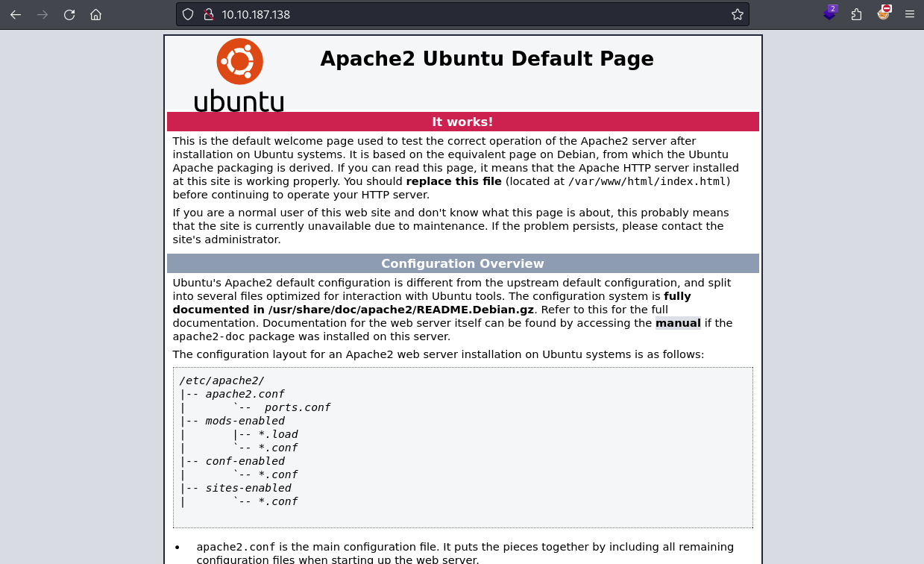924x564 pixels.
Task: Click the red "It works!" banner
Action: [462, 122]
